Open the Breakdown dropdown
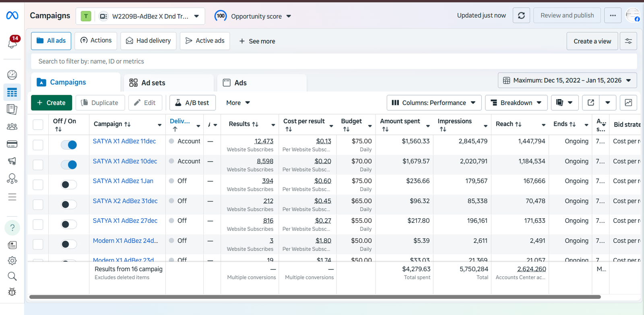Viewport: 644px width, 315px height. pyautogui.click(x=516, y=103)
